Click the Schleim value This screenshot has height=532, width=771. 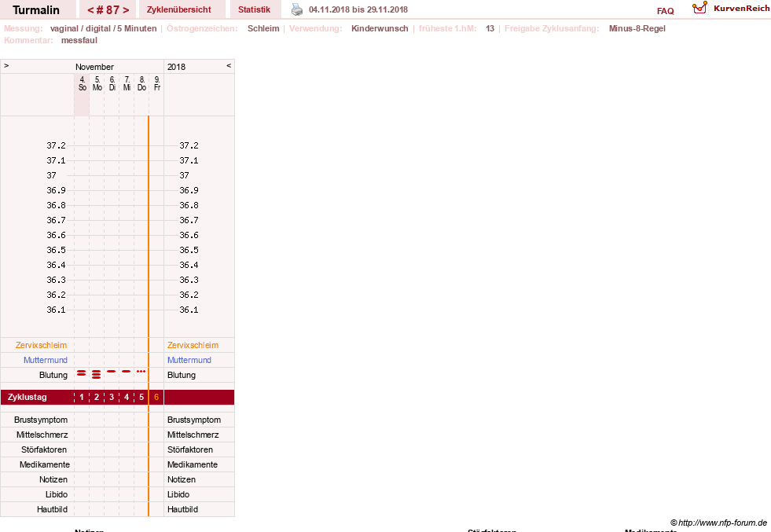[x=263, y=28]
